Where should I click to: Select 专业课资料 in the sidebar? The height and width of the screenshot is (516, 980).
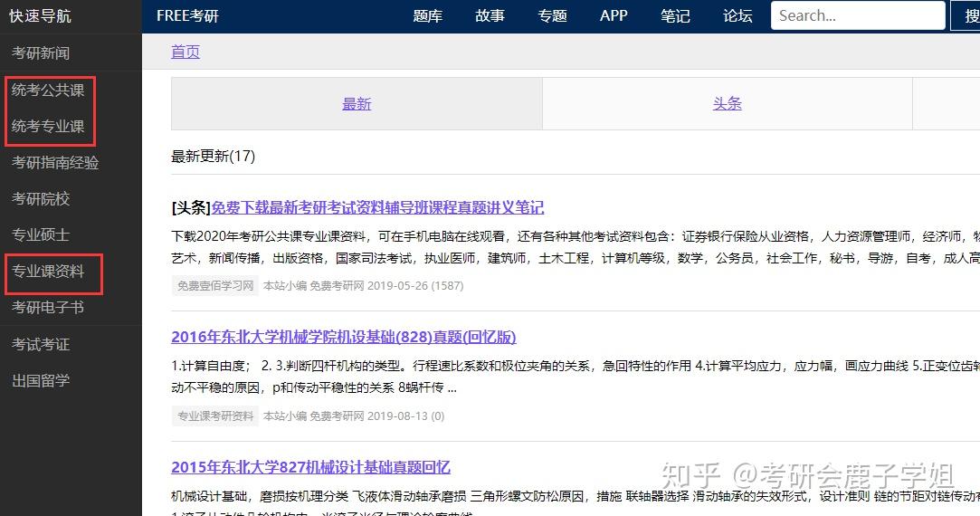tap(48, 272)
